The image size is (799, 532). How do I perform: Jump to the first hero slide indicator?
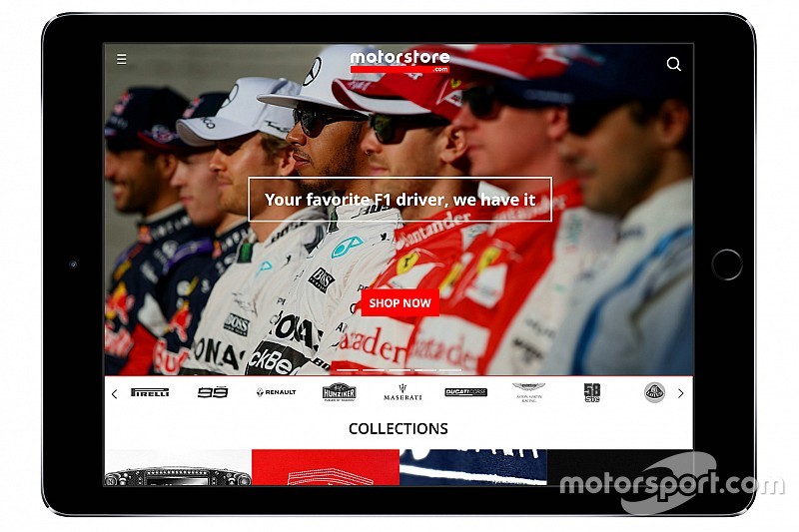[x=348, y=370]
